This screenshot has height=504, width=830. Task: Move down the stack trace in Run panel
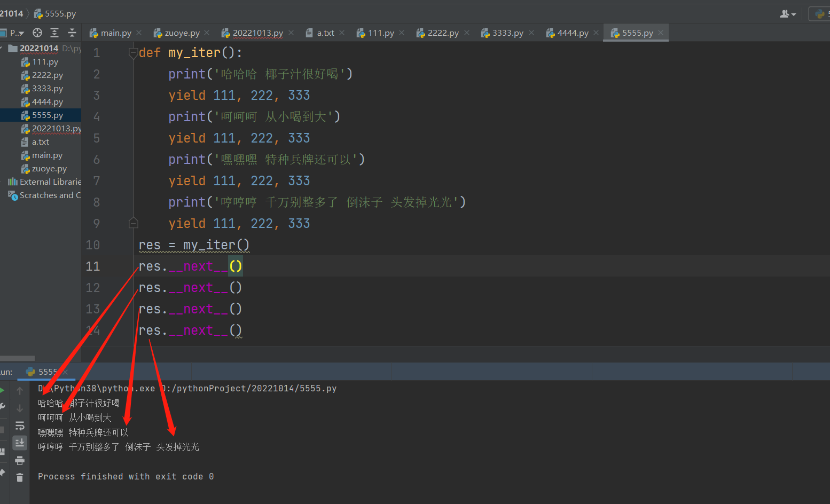(20, 408)
